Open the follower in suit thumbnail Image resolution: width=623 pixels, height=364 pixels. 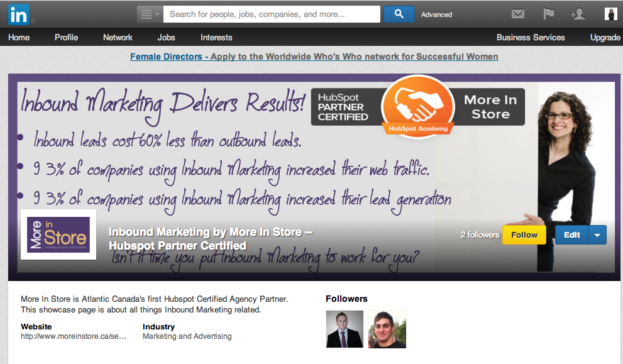(345, 329)
